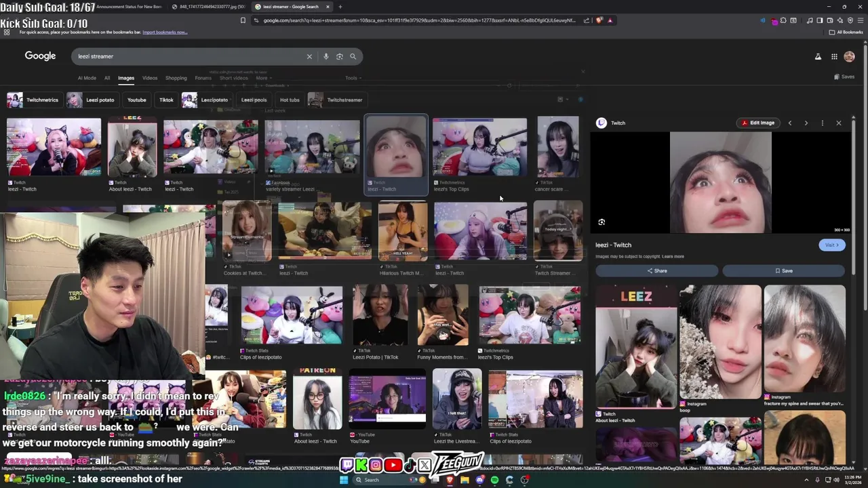The width and height of the screenshot is (868, 488).
Task: Click the Edit image button
Action: point(757,123)
